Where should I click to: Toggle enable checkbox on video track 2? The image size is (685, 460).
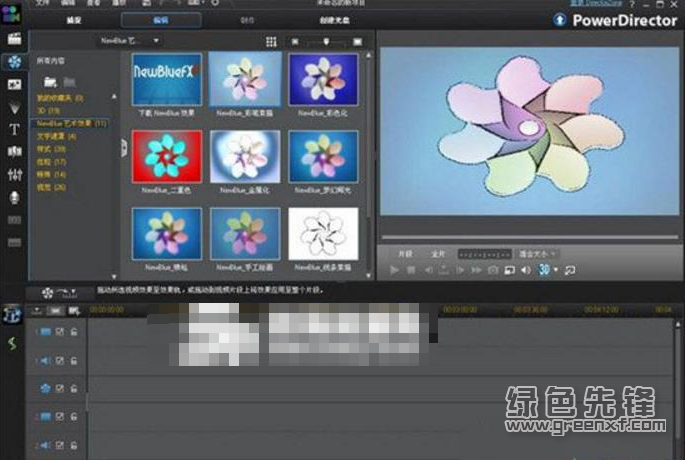tap(60, 417)
